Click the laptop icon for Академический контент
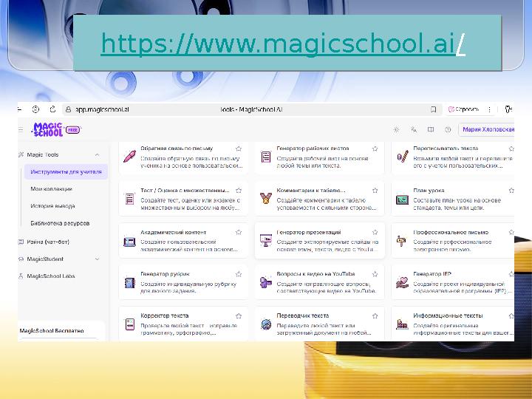Screen dimensions: 532x399 [129, 242]
